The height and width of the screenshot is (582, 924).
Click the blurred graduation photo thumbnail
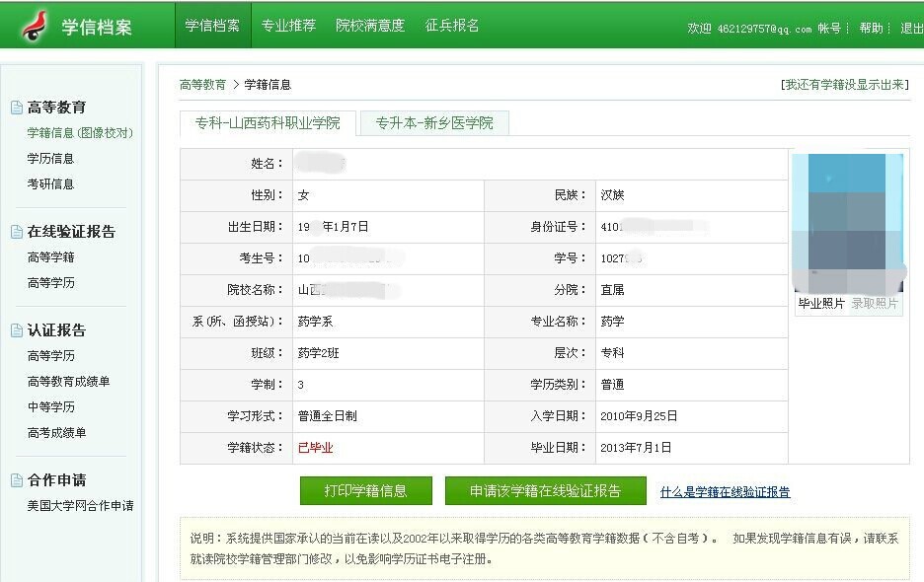tap(847, 222)
